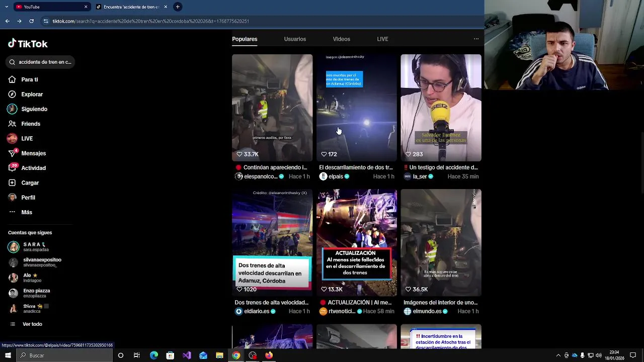Click the tiktok.com address bar

tap(262, 21)
